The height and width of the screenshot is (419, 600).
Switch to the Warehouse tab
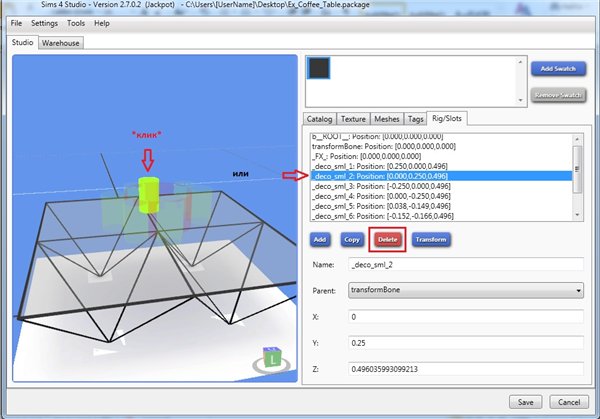61,43
